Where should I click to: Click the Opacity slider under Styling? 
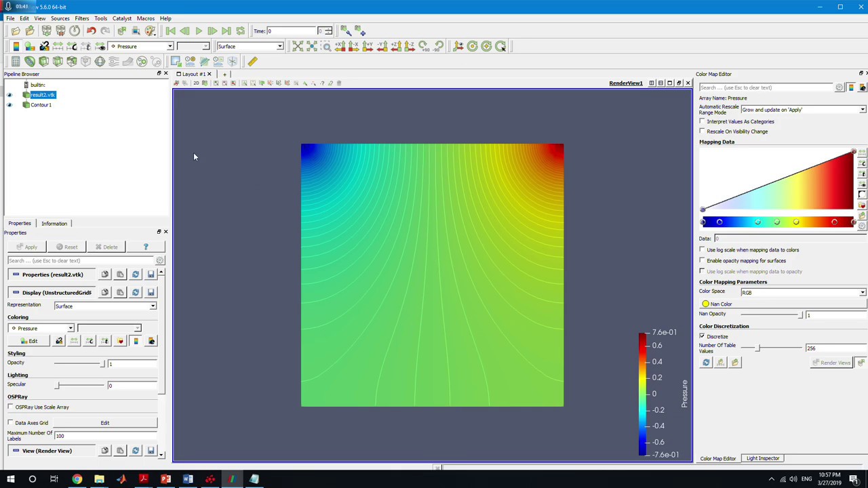(80, 363)
